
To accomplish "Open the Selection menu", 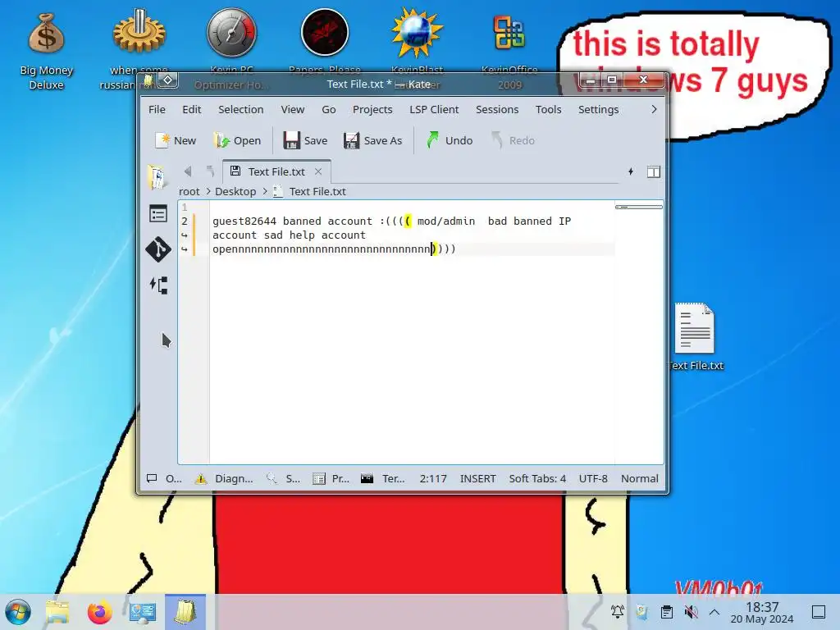I will click(x=240, y=109).
